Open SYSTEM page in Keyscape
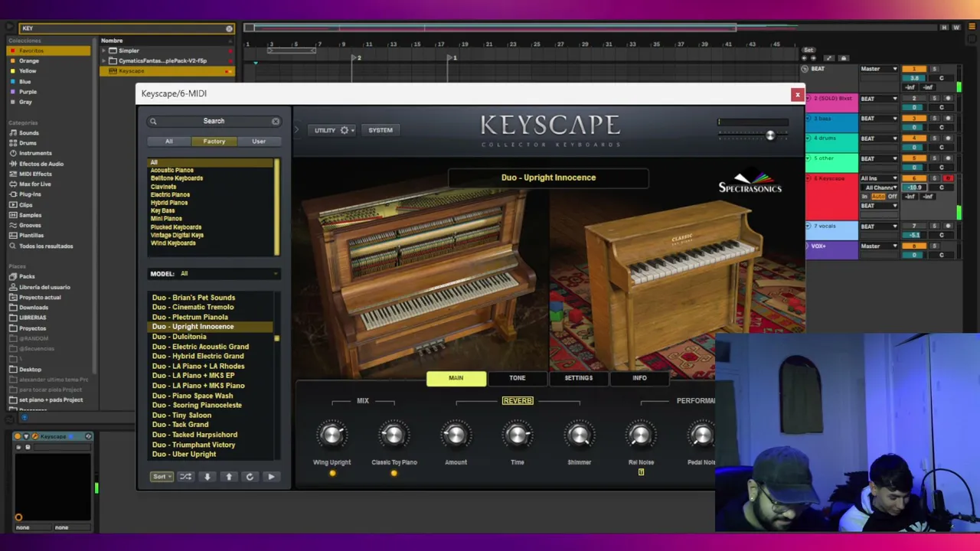 coord(381,130)
